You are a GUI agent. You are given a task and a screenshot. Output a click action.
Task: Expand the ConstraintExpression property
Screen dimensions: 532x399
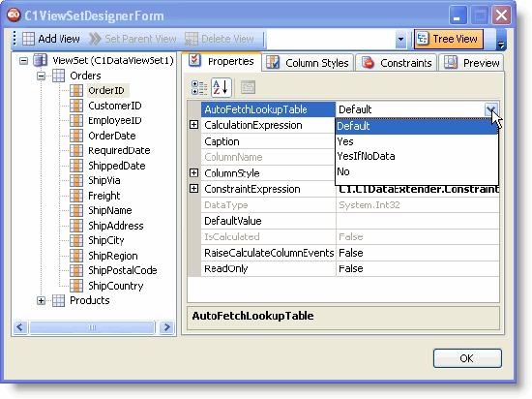(193, 189)
